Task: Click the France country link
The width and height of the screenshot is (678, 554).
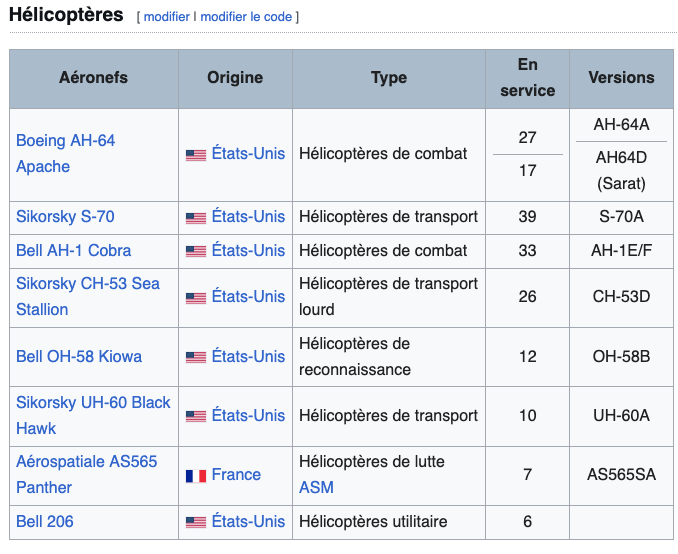Action: (236, 475)
